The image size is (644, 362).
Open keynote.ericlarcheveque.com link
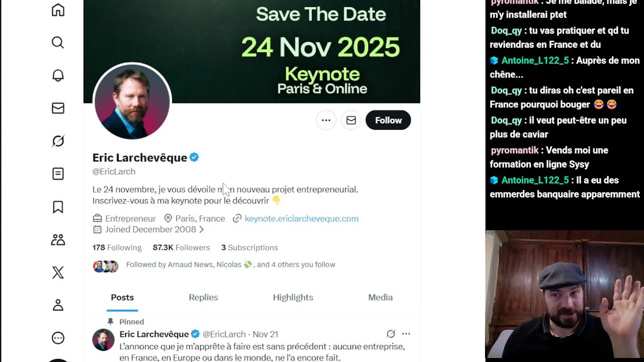click(301, 219)
